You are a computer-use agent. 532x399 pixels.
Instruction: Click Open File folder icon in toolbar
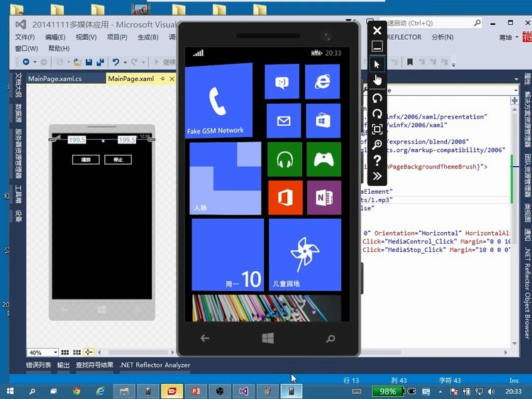point(77,62)
